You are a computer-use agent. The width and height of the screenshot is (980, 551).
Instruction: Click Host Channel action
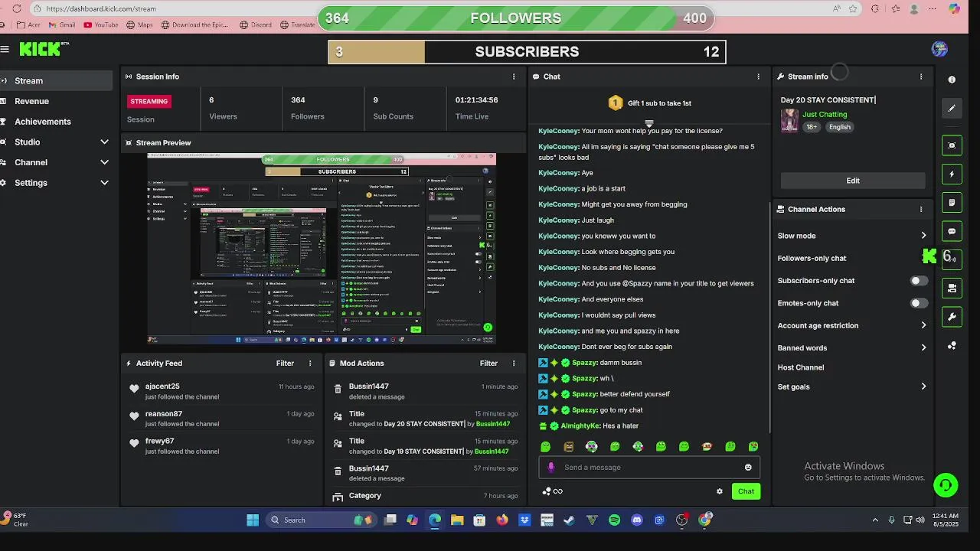(801, 367)
